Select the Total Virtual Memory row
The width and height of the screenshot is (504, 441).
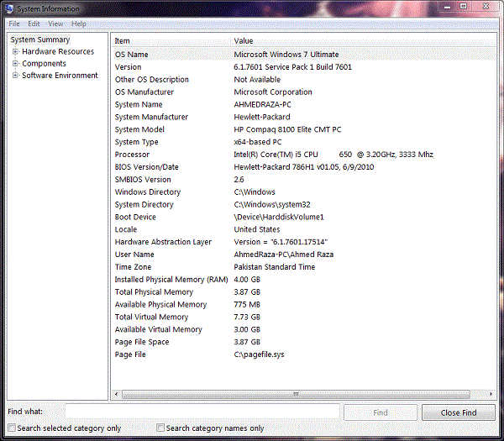304,317
